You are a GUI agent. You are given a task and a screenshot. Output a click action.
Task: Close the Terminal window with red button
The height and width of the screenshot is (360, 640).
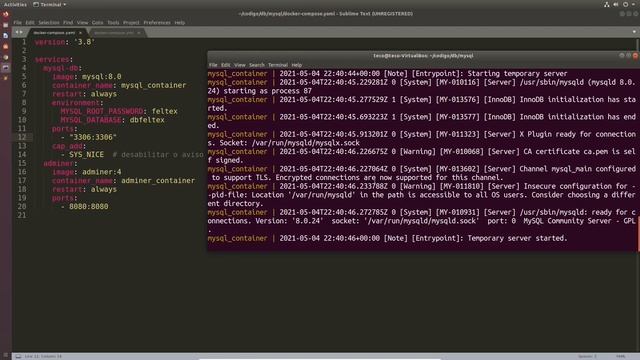point(636,56)
